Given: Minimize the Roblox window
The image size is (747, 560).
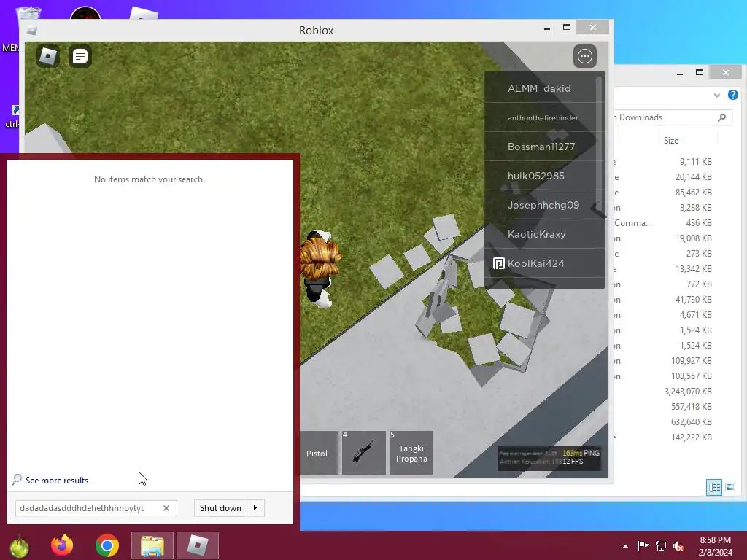Looking at the screenshot, I should click(547, 28).
